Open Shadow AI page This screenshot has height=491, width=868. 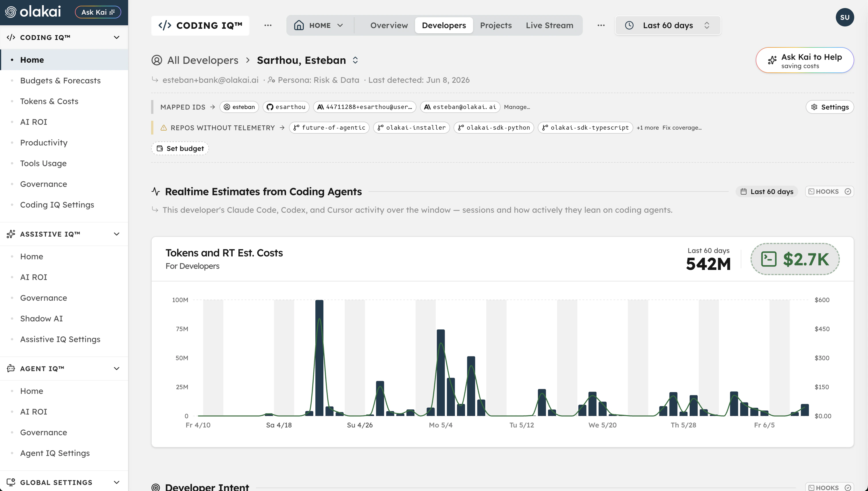(41, 318)
